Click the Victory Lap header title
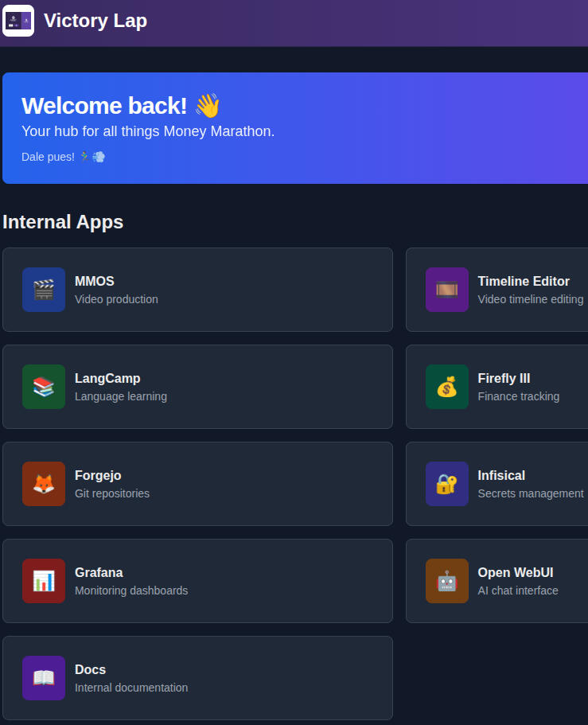This screenshot has height=725, width=588. [x=95, y=21]
